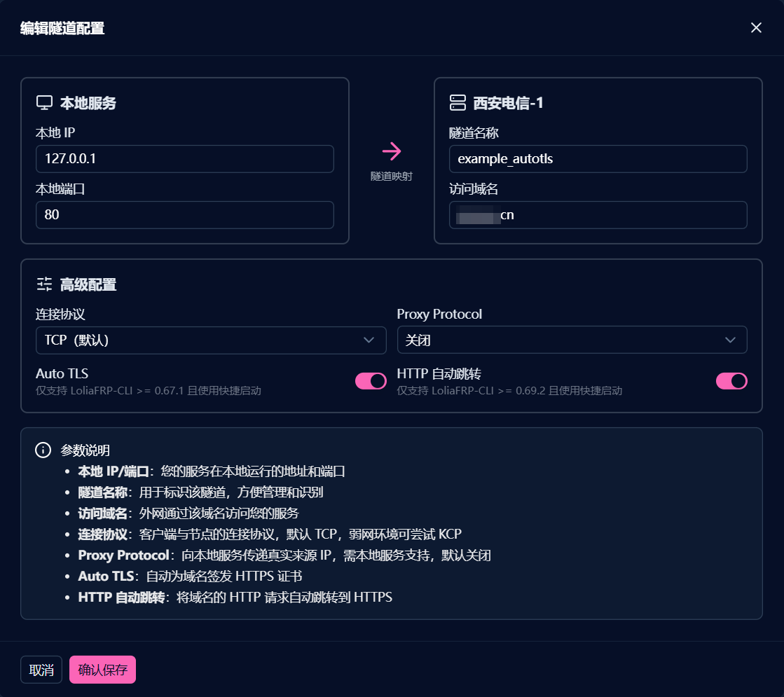
Task: Click the HTTP 自动跳转 explanation bullet
Action: (x=235, y=597)
